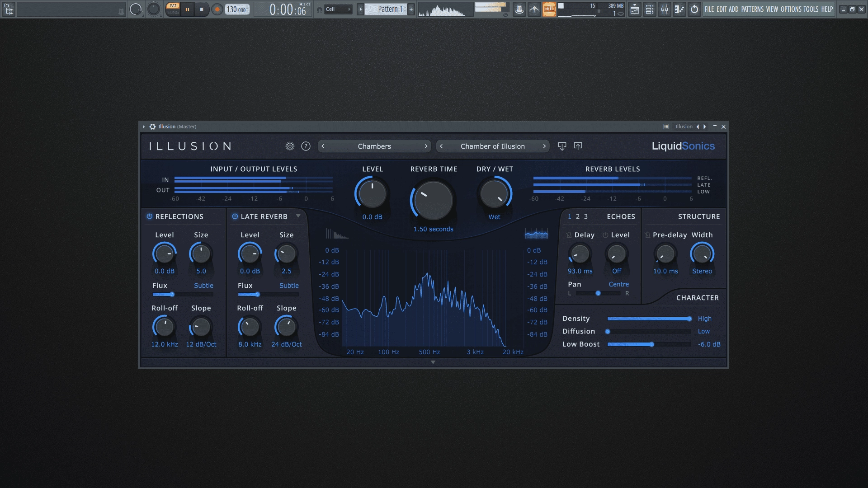
Task: Show the impulse decay view icon
Action: point(337,234)
